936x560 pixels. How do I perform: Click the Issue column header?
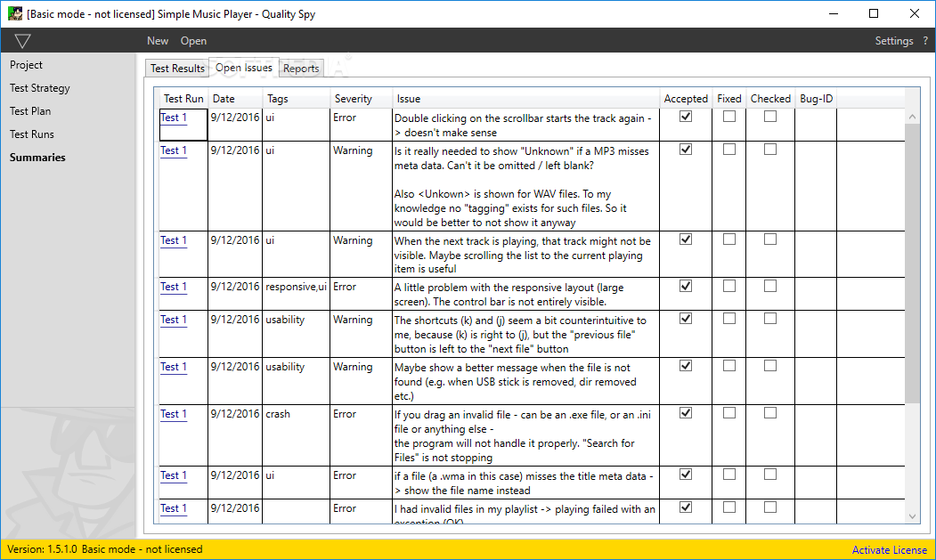click(526, 99)
